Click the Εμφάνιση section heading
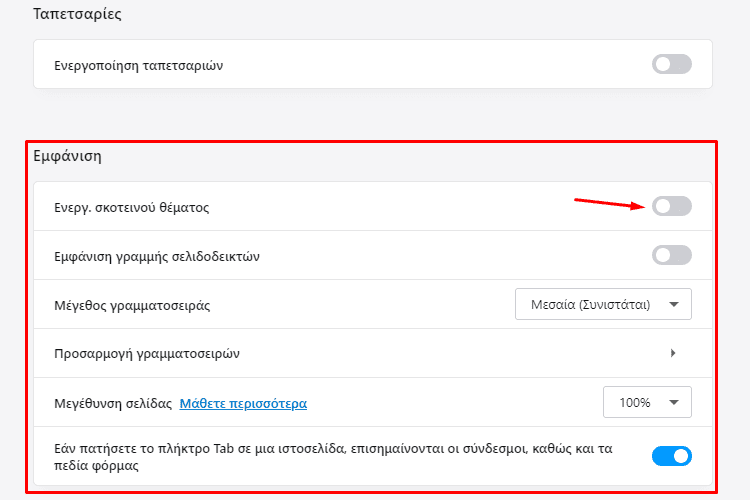The image size is (750, 500). pos(67,156)
